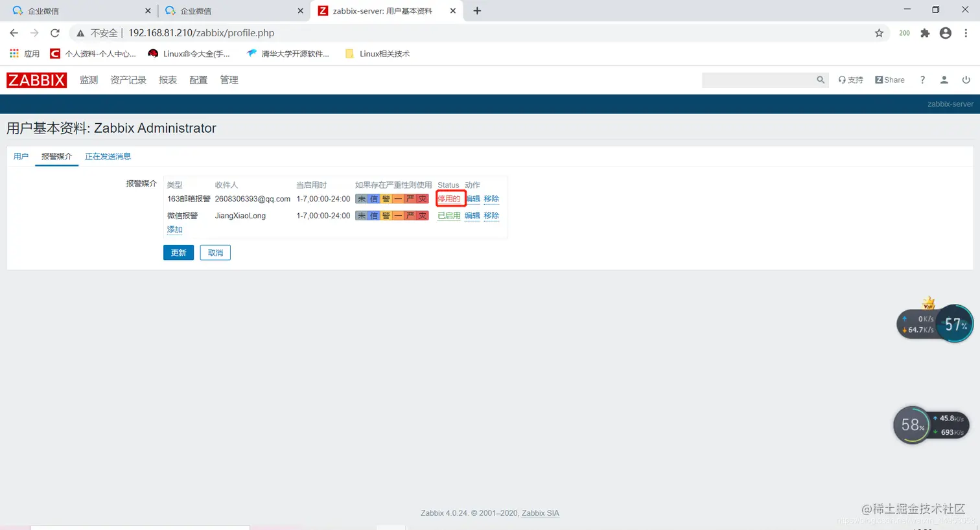Image resolution: width=980 pixels, height=530 pixels.
Task: Bookmark this page with star icon
Action: pos(879,33)
